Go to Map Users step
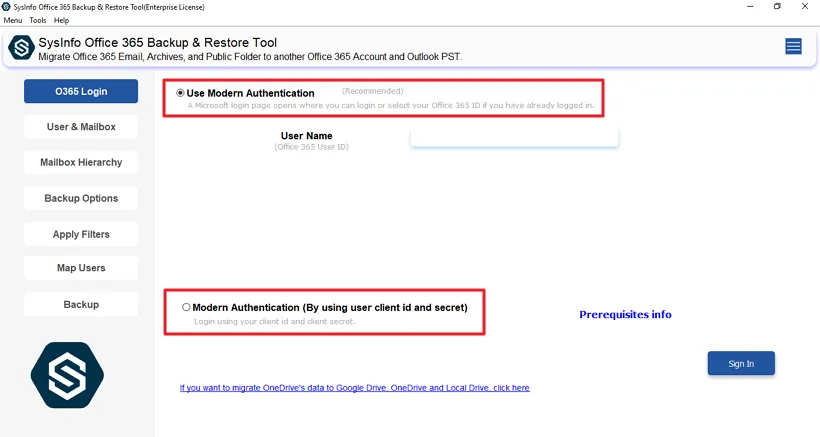 (x=81, y=268)
